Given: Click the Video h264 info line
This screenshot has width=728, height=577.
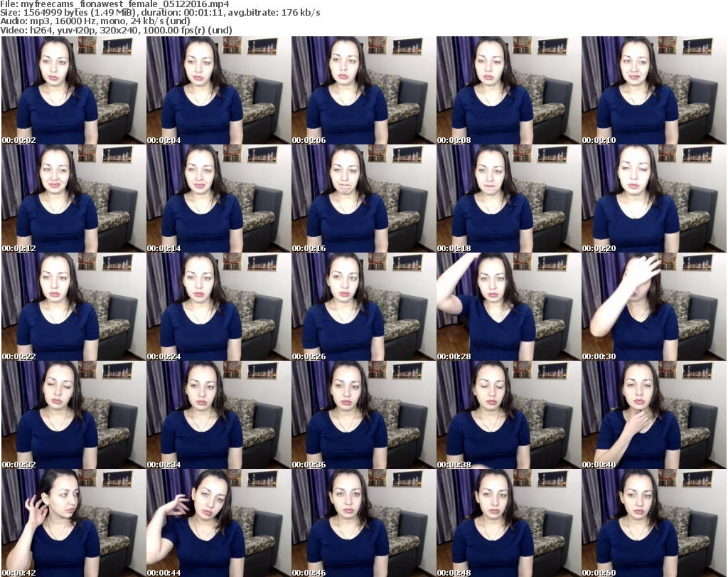Looking at the screenshot, I should (x=116, y=30).
